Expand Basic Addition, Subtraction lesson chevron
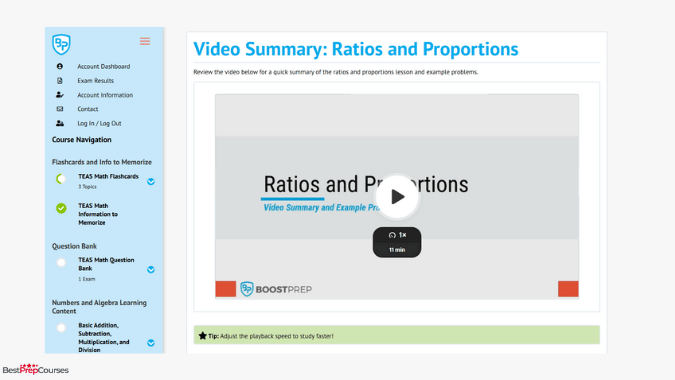This screenshot has height=380, width=675. [151, 343]
